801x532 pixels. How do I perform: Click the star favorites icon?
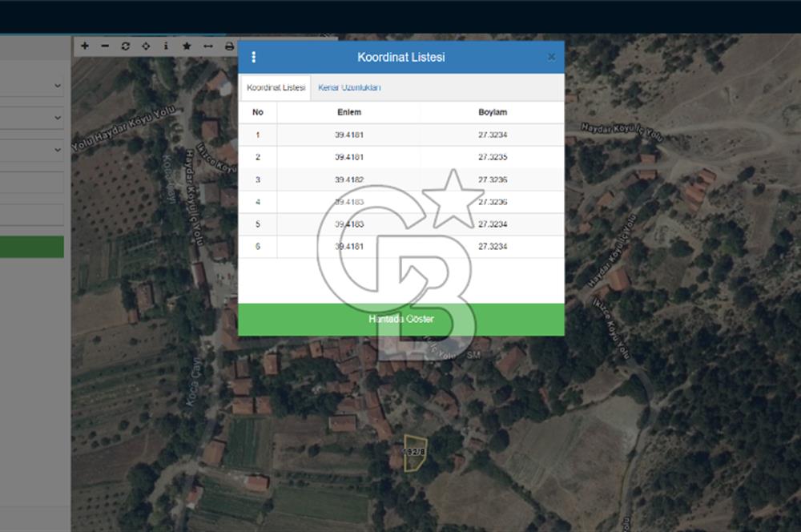[187, 46]
